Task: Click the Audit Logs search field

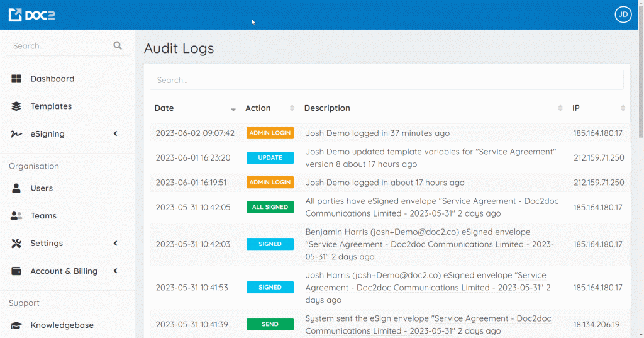Action: 386,80
